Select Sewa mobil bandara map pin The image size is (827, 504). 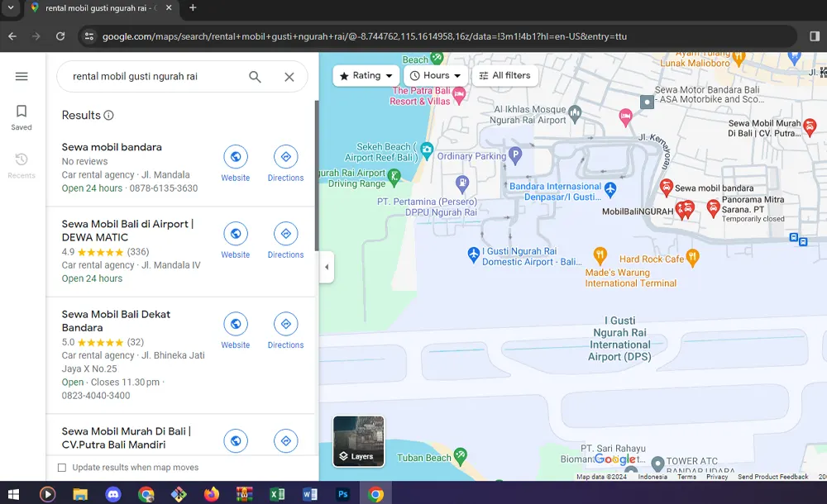[666, 188]
